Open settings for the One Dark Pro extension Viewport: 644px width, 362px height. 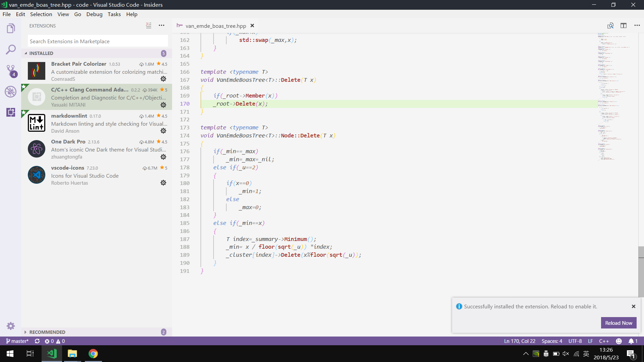click(x=163, y=157)
